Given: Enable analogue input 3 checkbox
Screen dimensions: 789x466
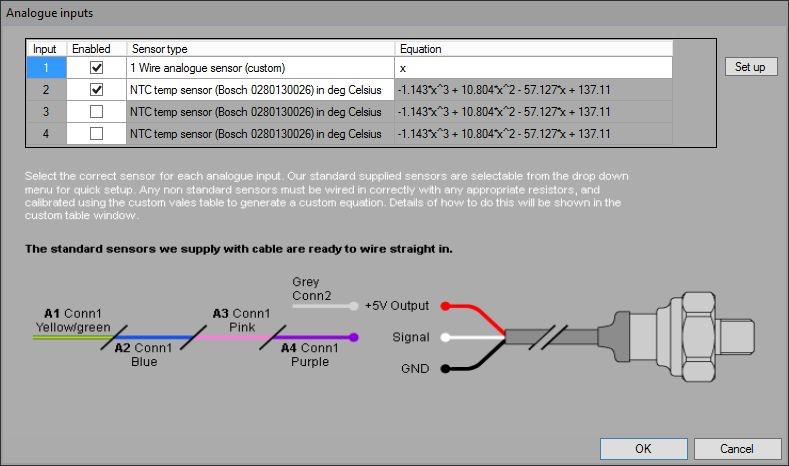Looking at the screenshot, I should tap(96, 112).
